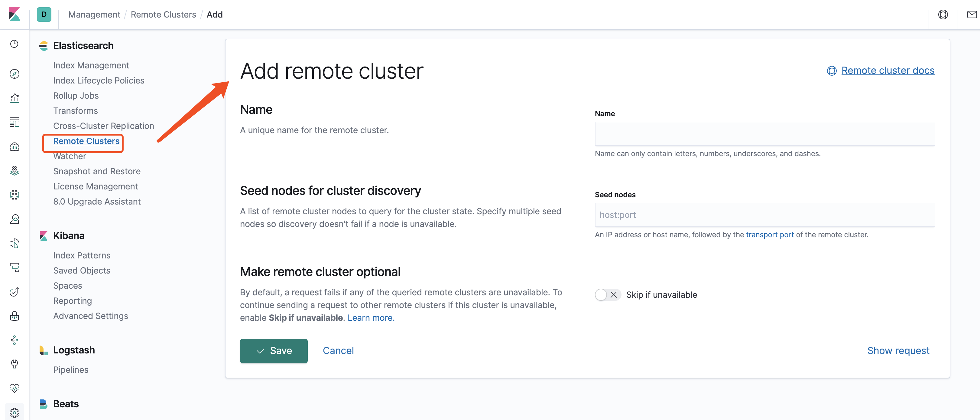Click the 'Add' breadcrumb text
980x420 pixels.
pyautogui.click(x=215, y=15)
